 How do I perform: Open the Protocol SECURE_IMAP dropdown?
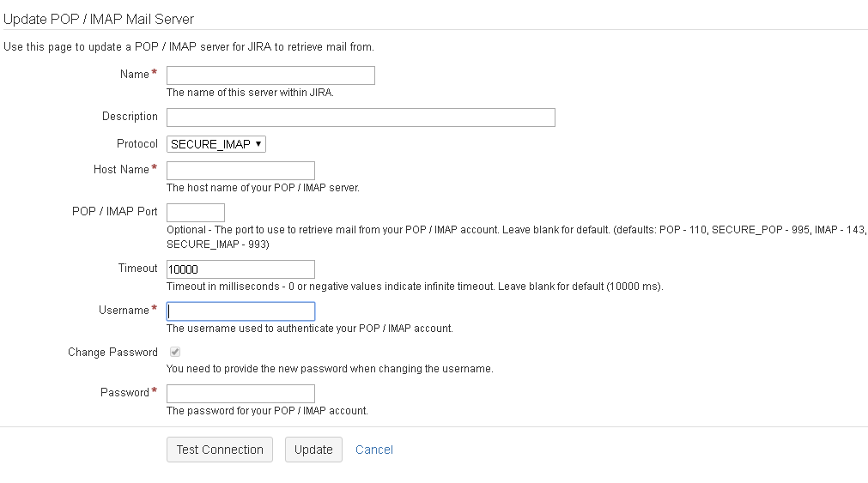[x=215, y=144]
